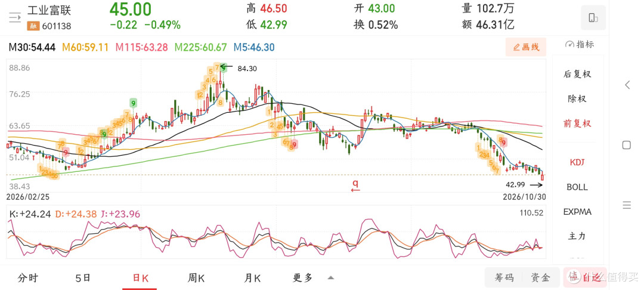Tap the 额 46.31亿 turnover value
This screenshot has width=644, height=290.
coord(488,25)
